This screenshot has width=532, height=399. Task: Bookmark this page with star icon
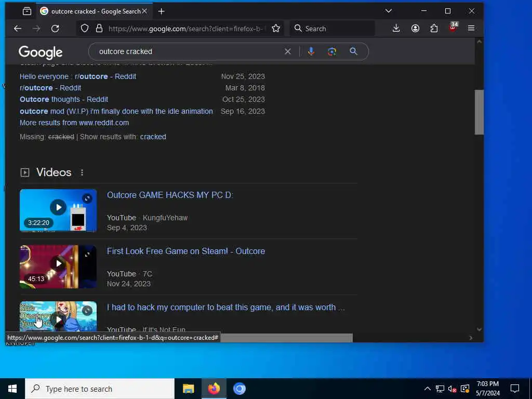(276, 29)
